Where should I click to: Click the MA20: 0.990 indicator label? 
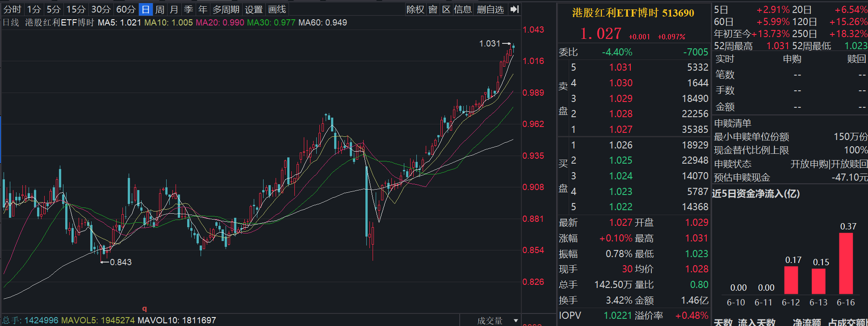pos(220,22)
